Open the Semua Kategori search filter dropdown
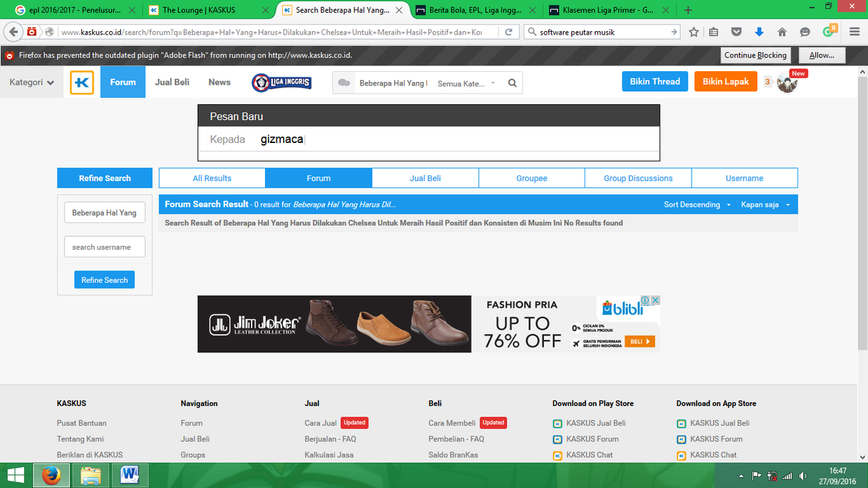Image resolution: width=868 pixels, height=488 pixels. point(467,83)
